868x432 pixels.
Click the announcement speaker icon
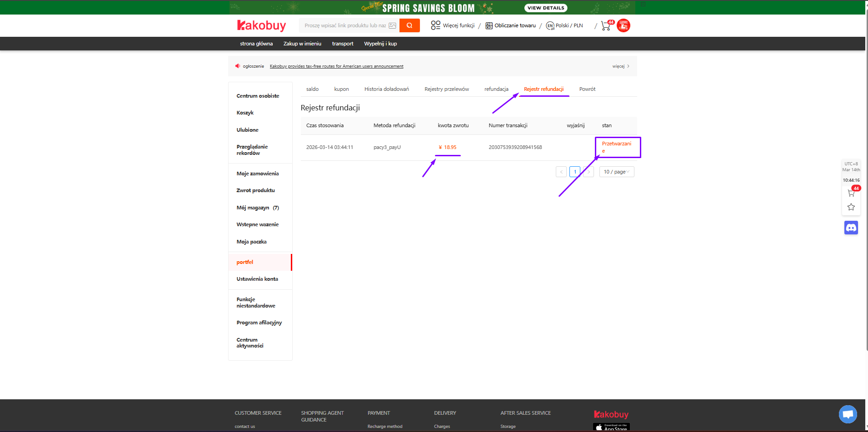[237, 66]
